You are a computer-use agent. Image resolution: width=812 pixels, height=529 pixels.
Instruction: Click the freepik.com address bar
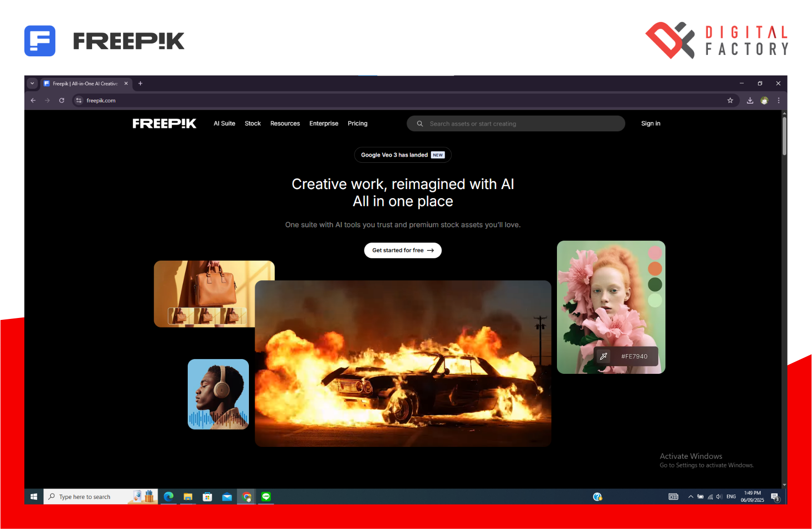406,101
